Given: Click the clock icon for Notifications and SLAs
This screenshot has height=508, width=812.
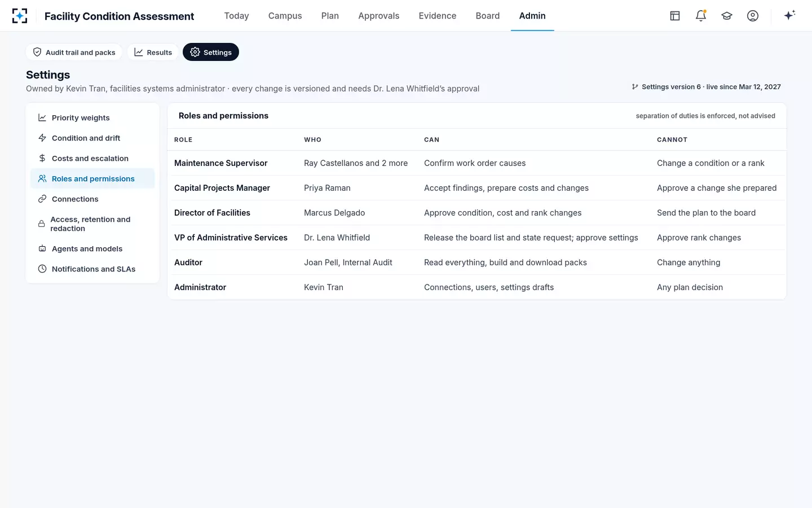Looking at the screenshot, I should click(42, 269).
